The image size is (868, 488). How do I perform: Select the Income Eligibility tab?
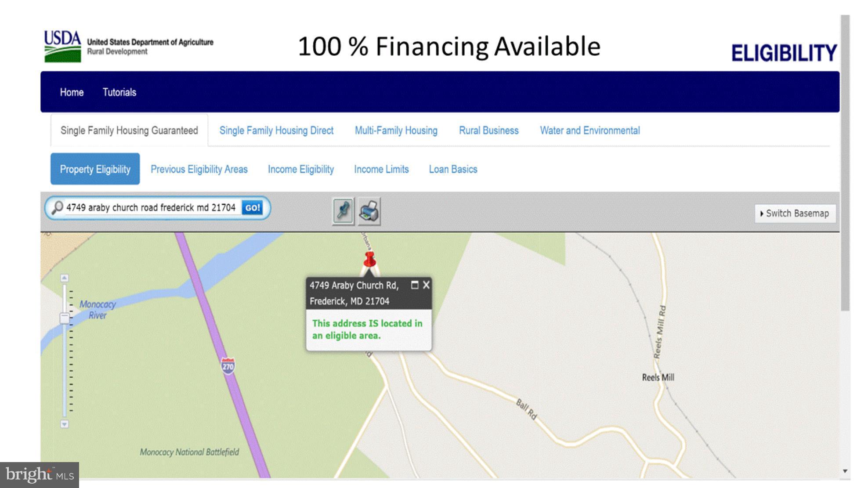(301, 169)
